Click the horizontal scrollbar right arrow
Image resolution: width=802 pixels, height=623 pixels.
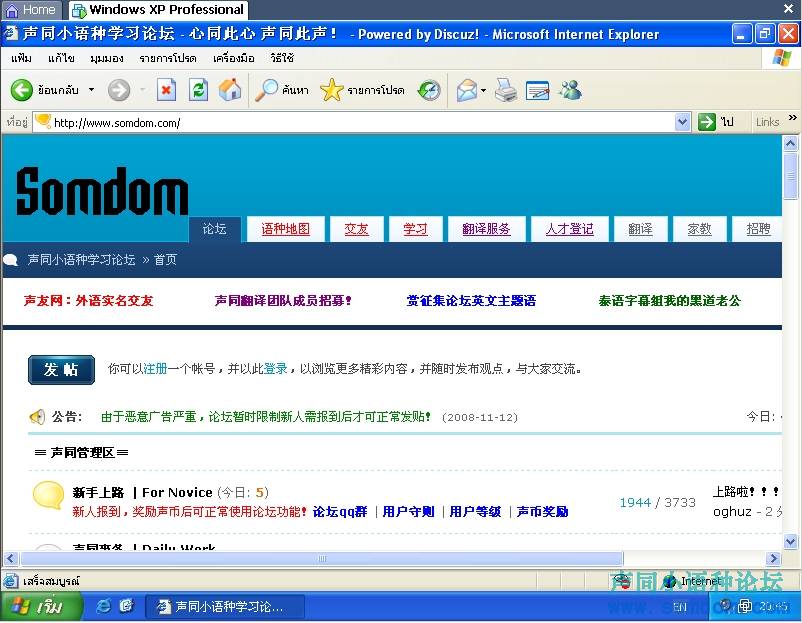(x=773, y=558)
